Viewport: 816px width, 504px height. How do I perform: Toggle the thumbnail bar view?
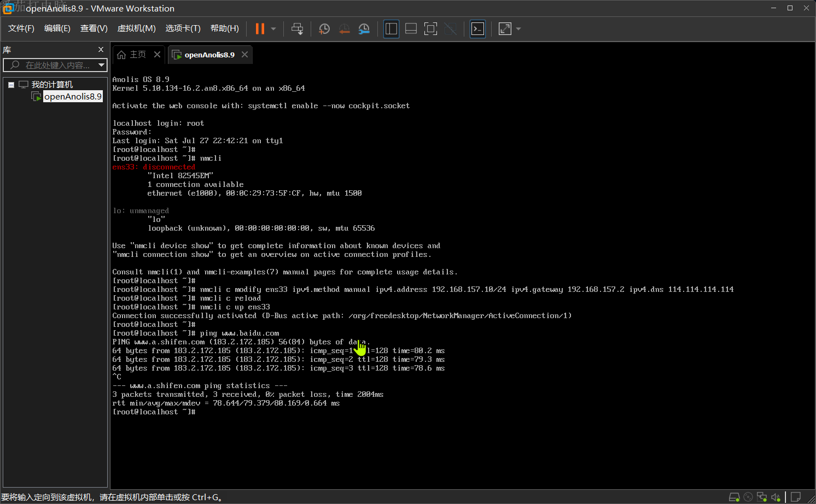pyautogui.click(x=411, y=29)
